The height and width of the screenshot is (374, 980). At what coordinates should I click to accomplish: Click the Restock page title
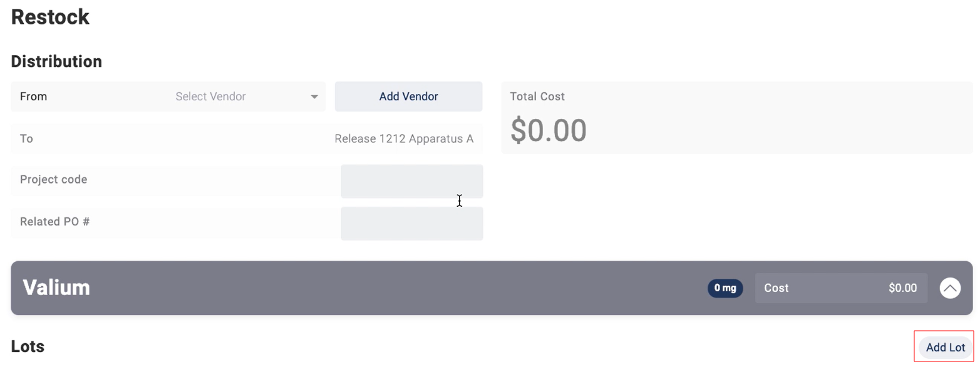pos(50,17)
